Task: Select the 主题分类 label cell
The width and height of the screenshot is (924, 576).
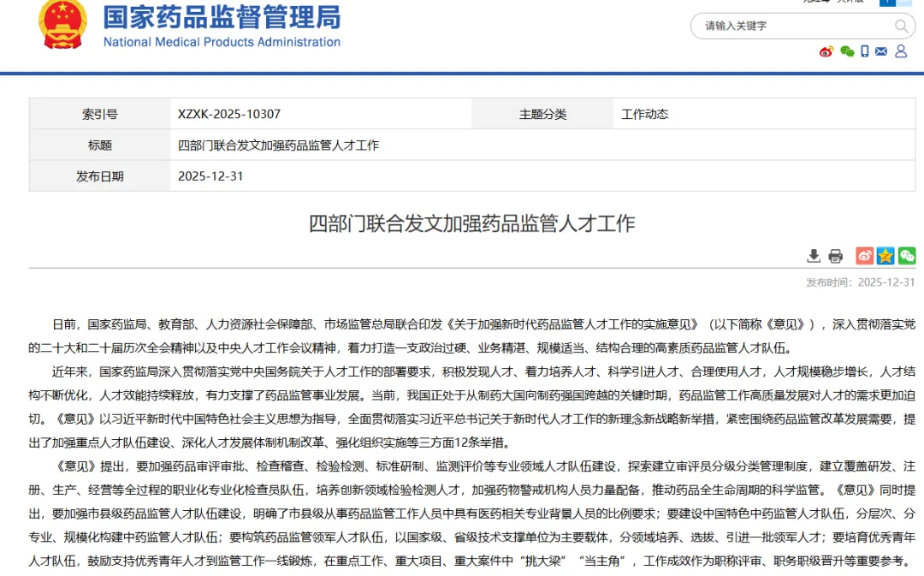Action: 542,114
